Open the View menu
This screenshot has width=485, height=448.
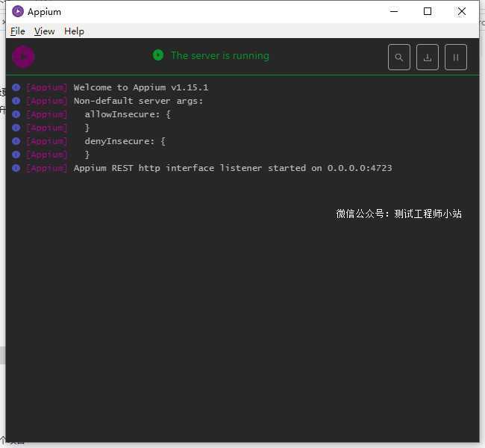(x=44, y=31)
